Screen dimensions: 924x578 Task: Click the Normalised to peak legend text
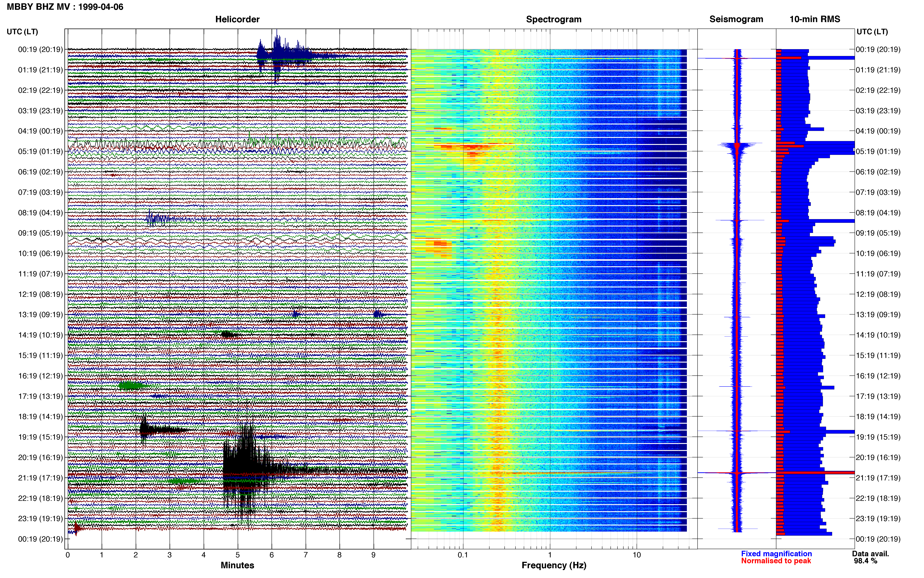[x=776, y=561]
